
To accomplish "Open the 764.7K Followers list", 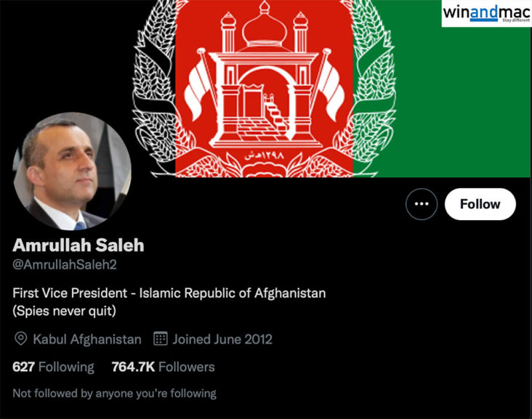I will tap(164, 367).
